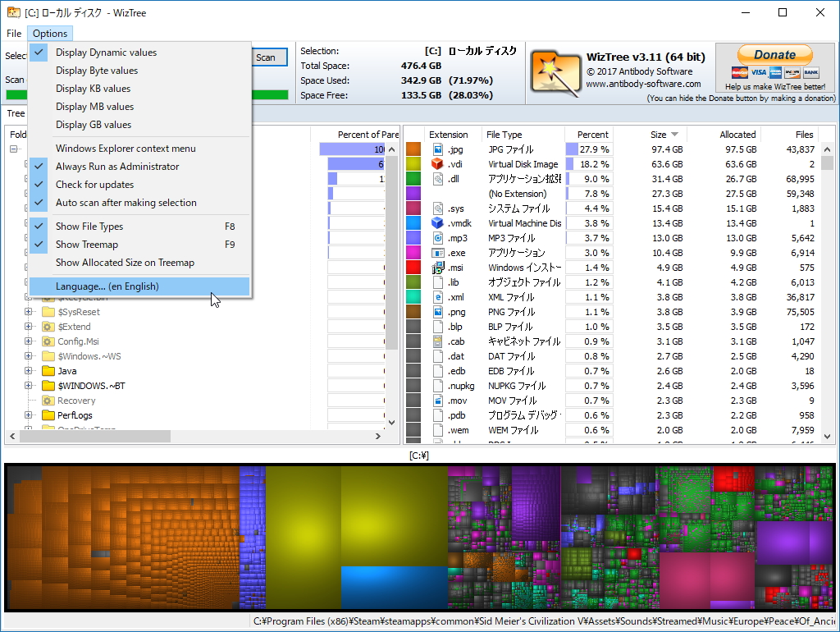The width and height of the screenshot is (840, 632).
Task: Uncheck Display Dynamic values option
Action: [x=139, y=53]
